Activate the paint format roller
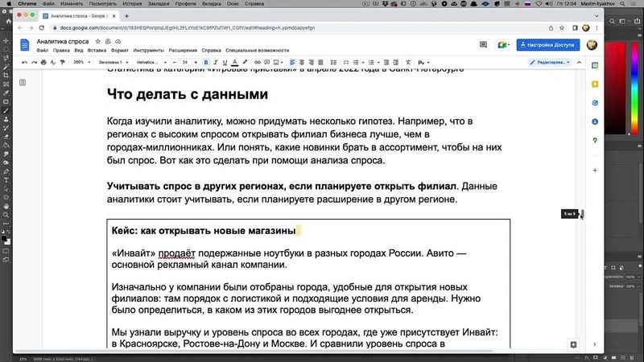Screen dimensions: 644x362 (63, 63)
